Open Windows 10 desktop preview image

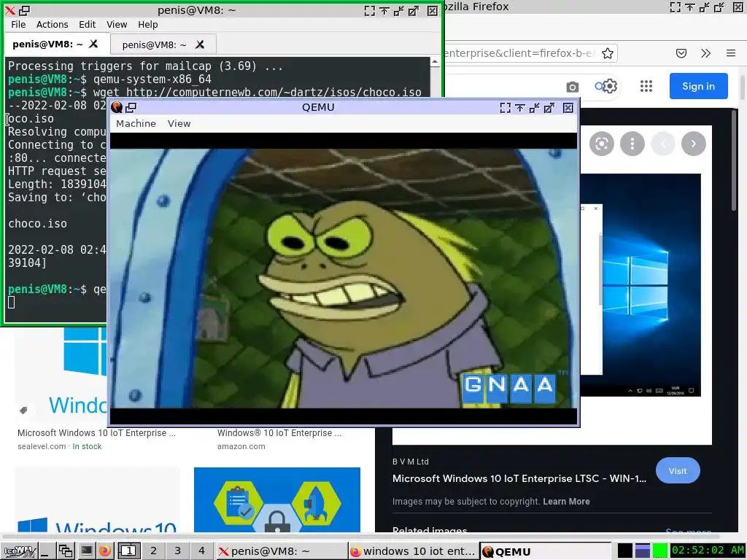coord(640,285)
